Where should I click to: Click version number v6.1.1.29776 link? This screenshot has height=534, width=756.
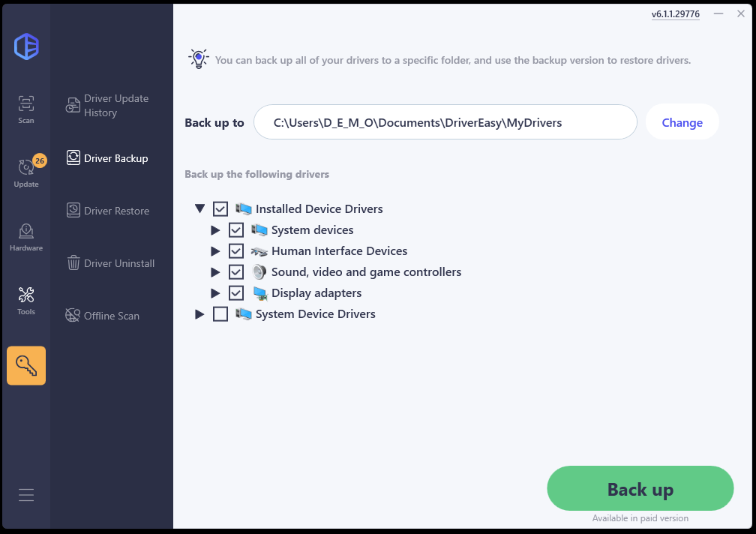tap(675, 14)
